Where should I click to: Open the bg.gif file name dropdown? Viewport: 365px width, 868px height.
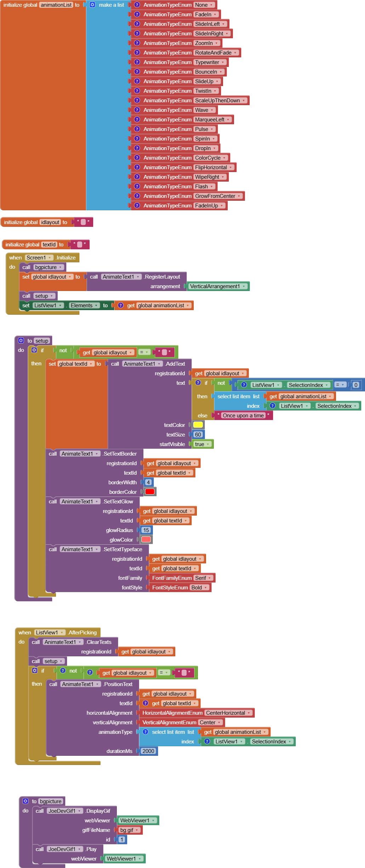pos(129,830)
